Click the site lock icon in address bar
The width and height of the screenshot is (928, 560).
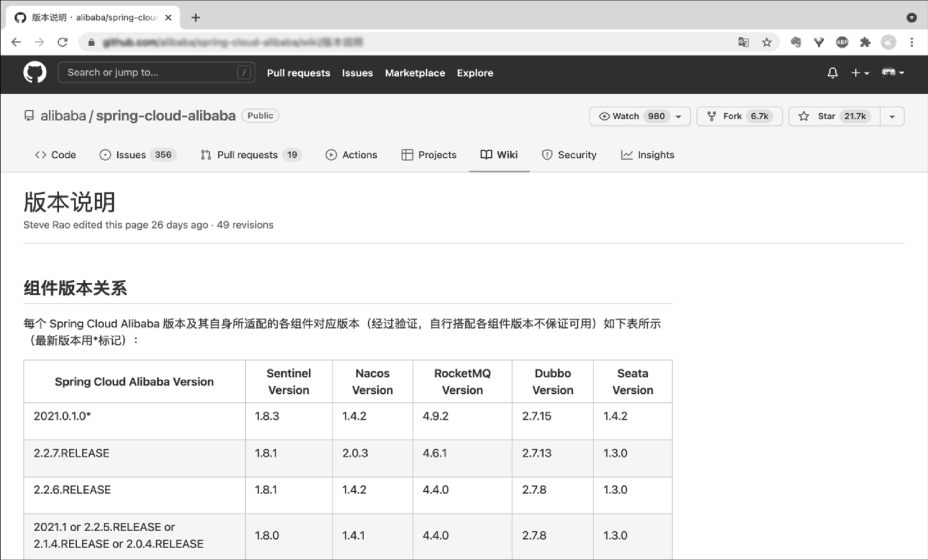[91, 42]
